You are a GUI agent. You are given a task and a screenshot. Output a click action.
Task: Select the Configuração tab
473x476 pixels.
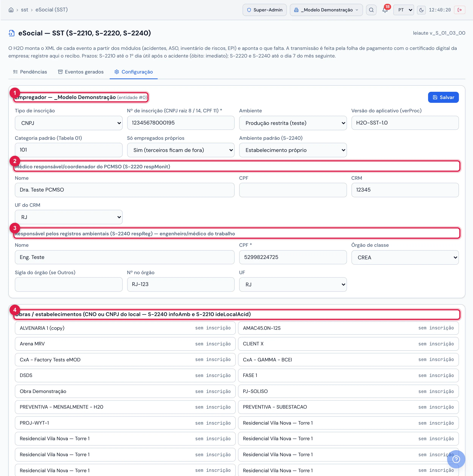133,72
